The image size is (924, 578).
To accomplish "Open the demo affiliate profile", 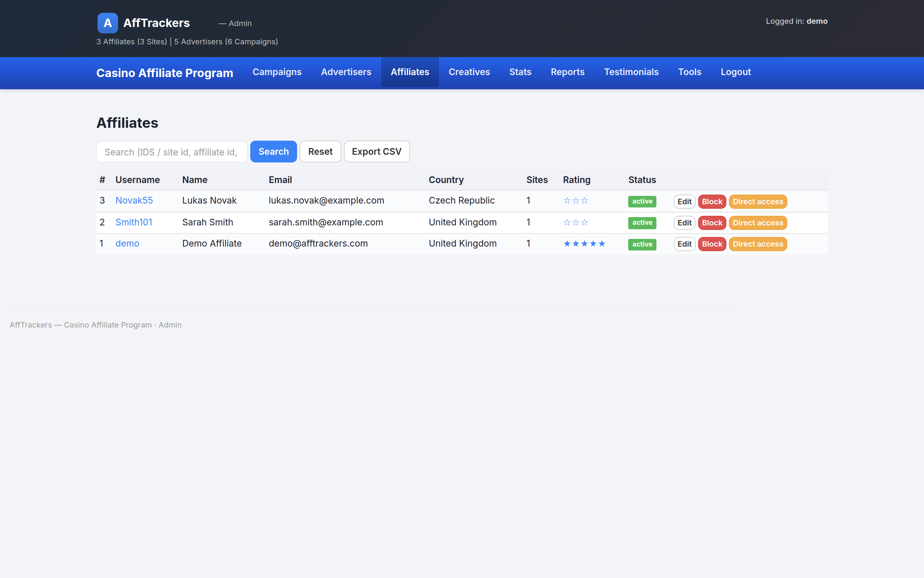I will 127,243.
